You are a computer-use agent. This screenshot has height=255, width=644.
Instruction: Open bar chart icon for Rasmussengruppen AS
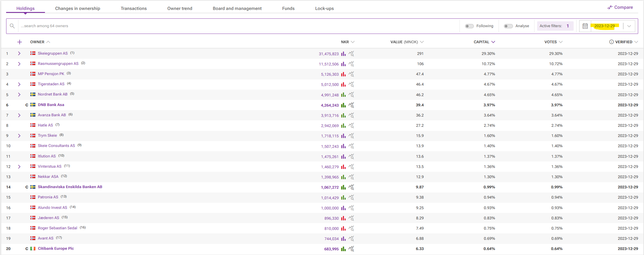click(x=343, y=64)
